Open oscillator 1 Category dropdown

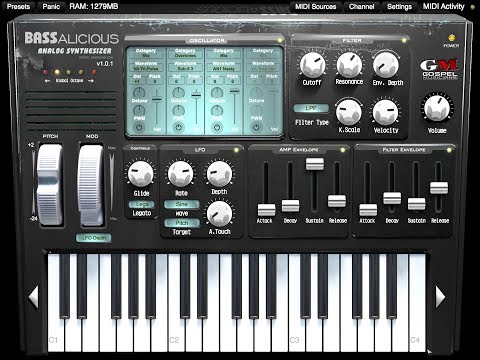pos(146,56)
